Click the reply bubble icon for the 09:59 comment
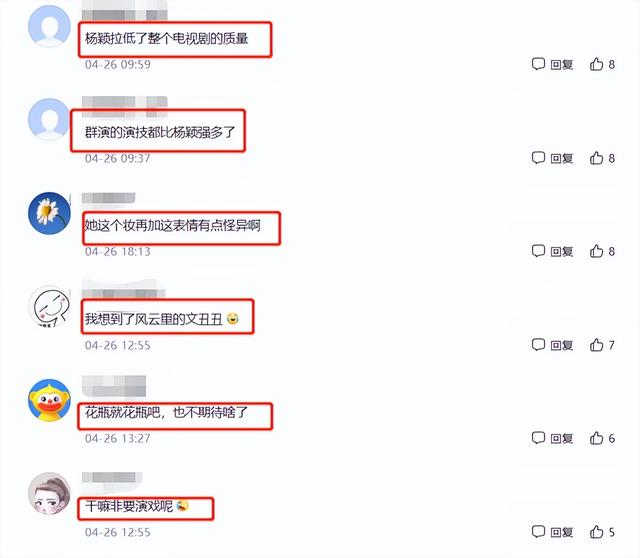The height and width of the screenshot is (558, 640). [538, 64]
